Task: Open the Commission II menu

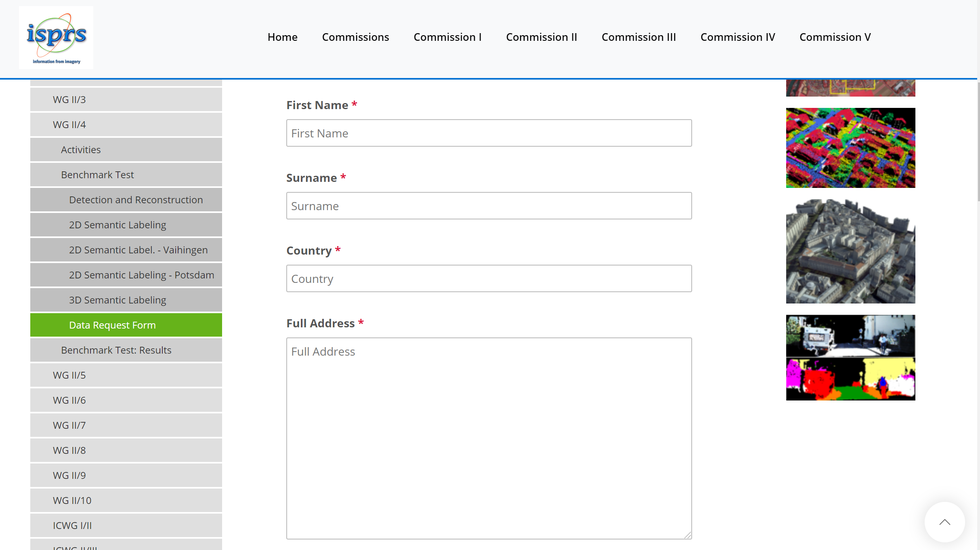Action: (541, 37)
